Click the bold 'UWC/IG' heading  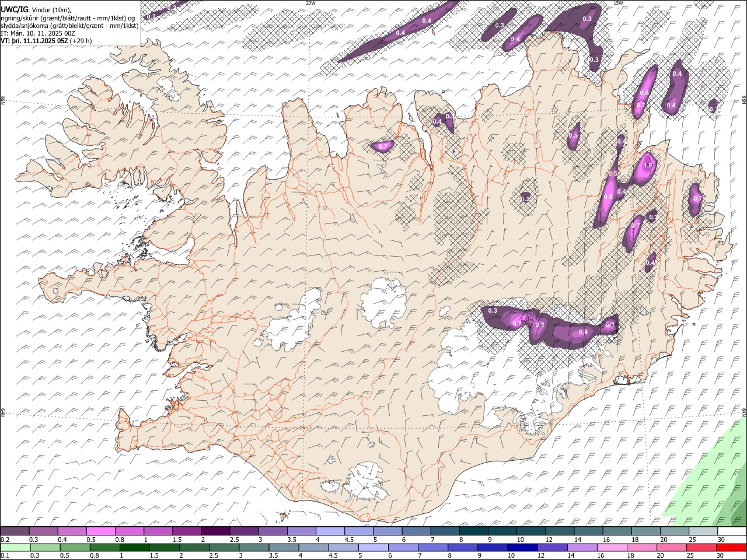(13, 10)
